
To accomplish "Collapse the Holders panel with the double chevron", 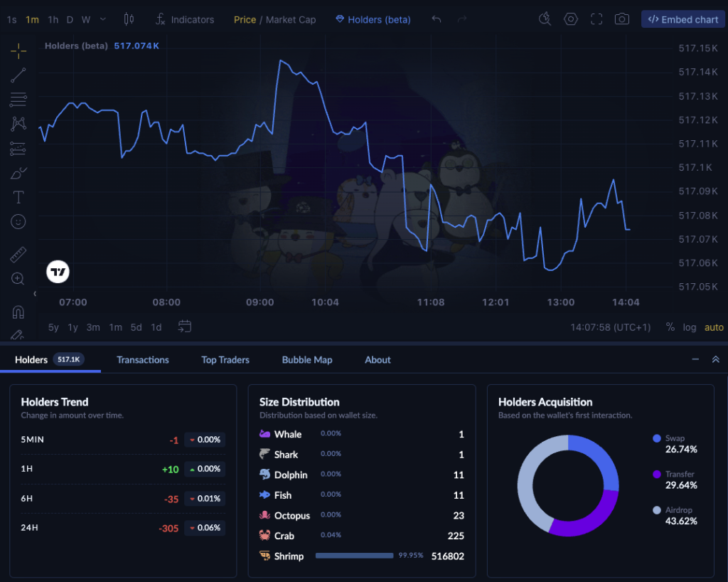I will (716, 360).
